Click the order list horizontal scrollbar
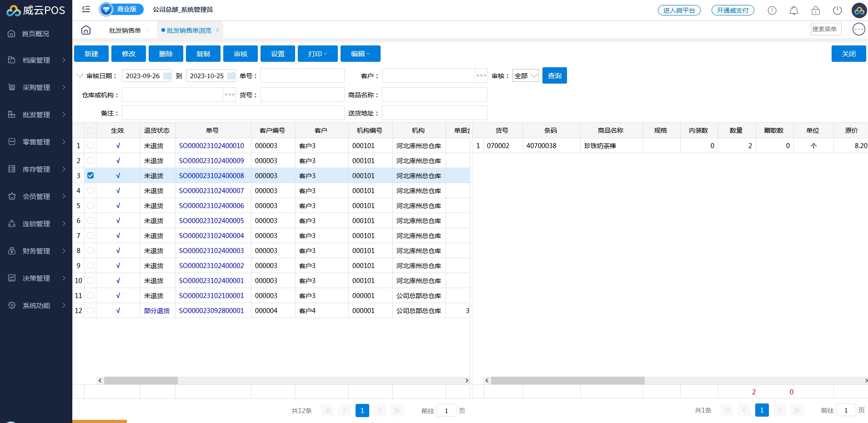The image size is (868, 423). tap(141, 380)
